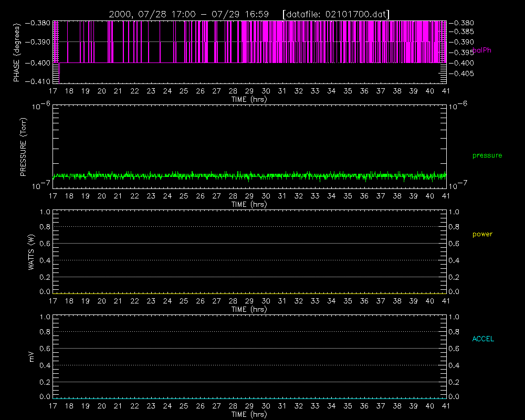Click the 1.0 tick on mV right axis
This screenshot has width=525, height=420.
[454, 317]
